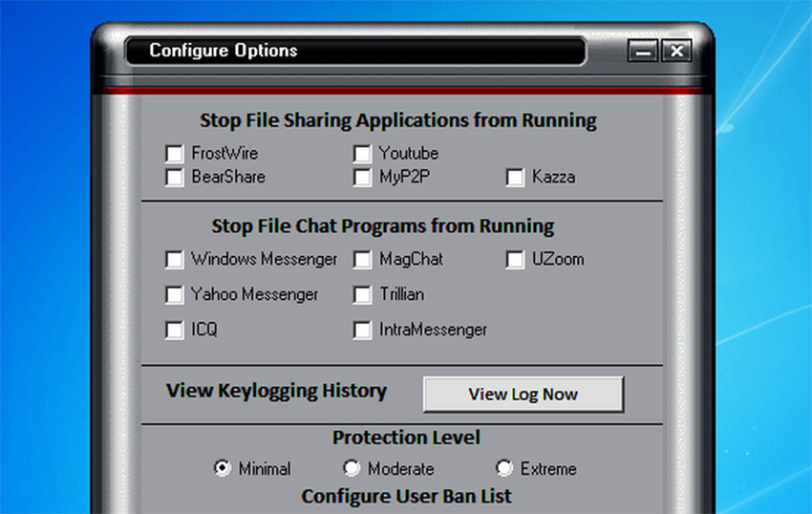The height and width of the screenshot is (514, 812).
Task: Click the 'View Keylogging History' label
Action: pyautogui.click(x=276, y=391)
